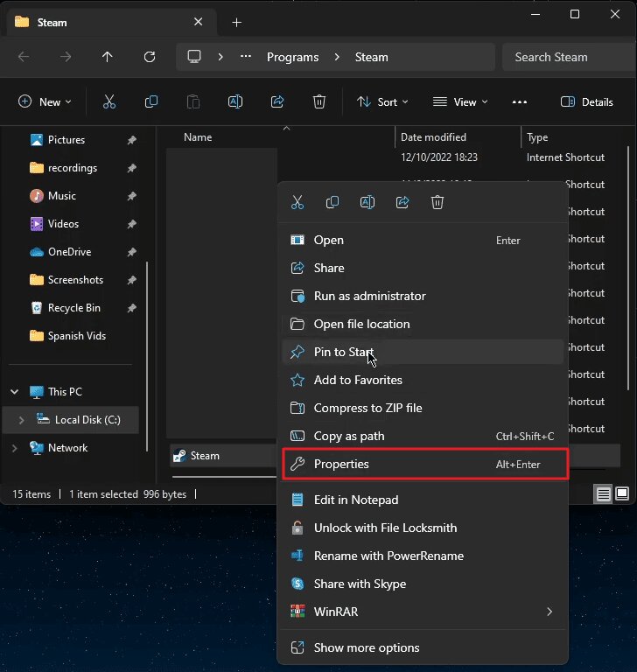The height and width of the screenshot is (672, 637).
Task: Unpin Pictures from Quick access
Action: pos(131,140)
